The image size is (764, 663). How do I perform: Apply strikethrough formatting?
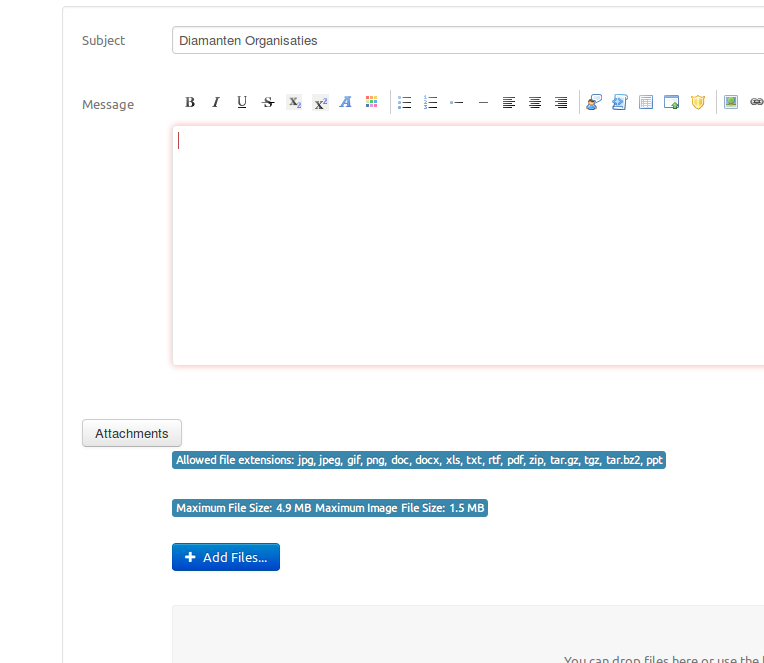click(268, 102)
